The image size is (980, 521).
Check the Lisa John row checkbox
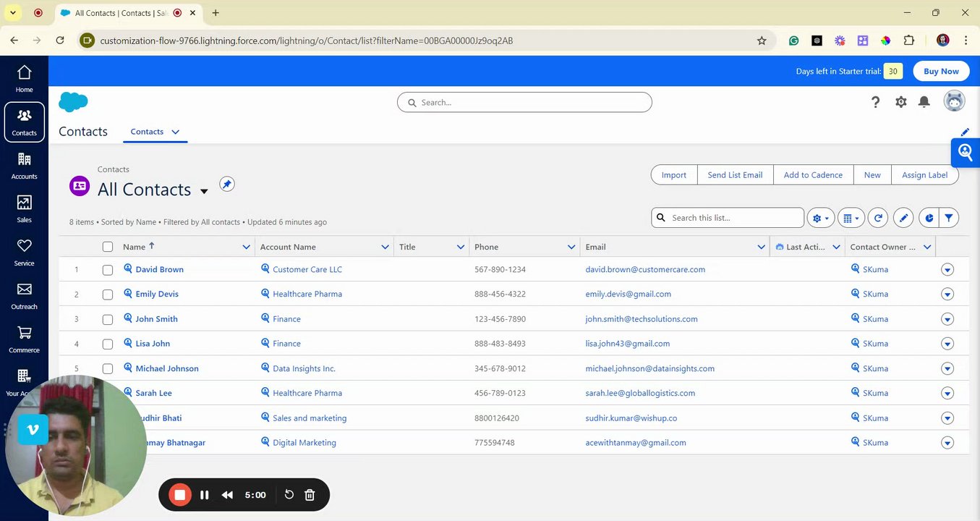click(108, 344)
